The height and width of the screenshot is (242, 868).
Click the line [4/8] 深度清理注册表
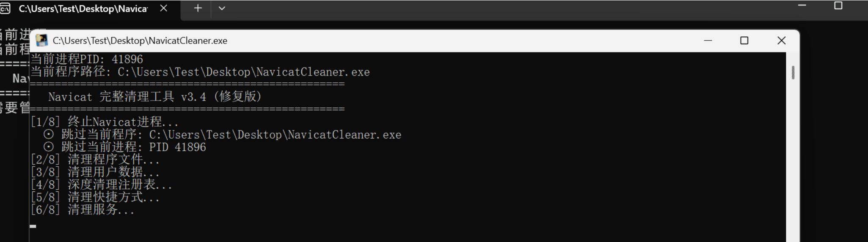(x=101, y=185)
